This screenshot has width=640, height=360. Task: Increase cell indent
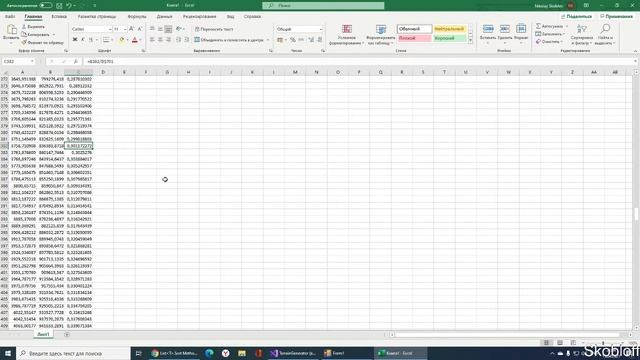point(187,40)
